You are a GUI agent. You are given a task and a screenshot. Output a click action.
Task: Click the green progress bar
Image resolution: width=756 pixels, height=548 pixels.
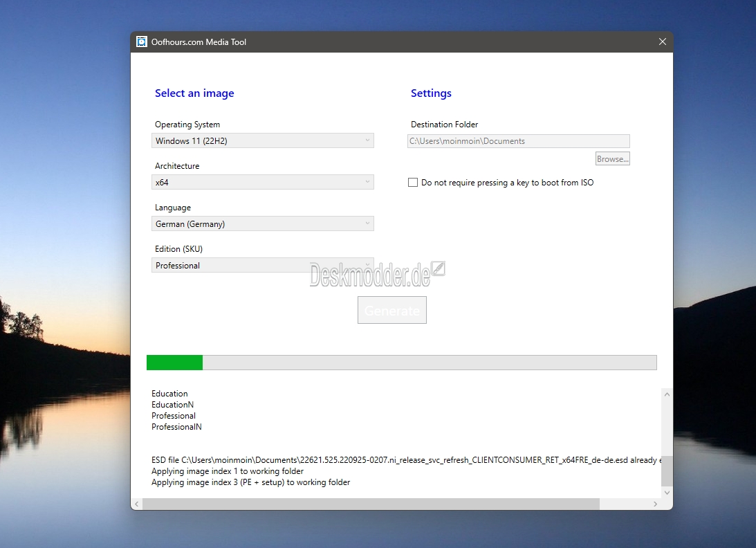tap(402, 363)
